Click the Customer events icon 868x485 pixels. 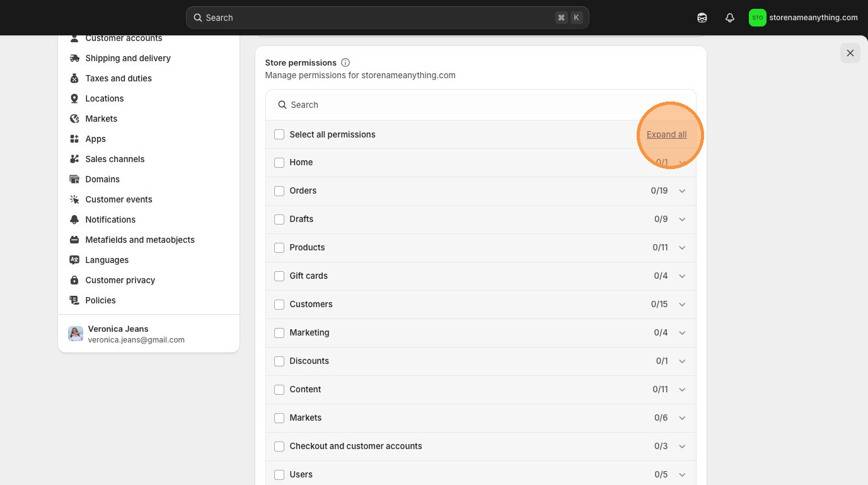point(74,199)
